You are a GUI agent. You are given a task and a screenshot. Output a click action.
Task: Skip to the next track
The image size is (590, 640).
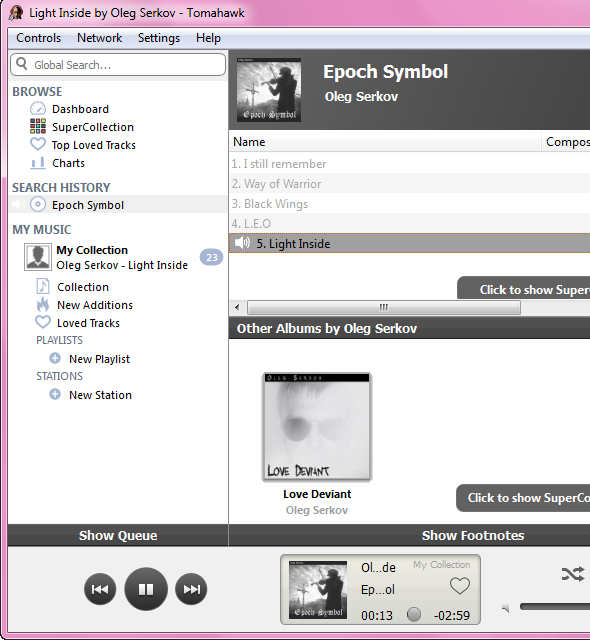[x=191, y=589]
